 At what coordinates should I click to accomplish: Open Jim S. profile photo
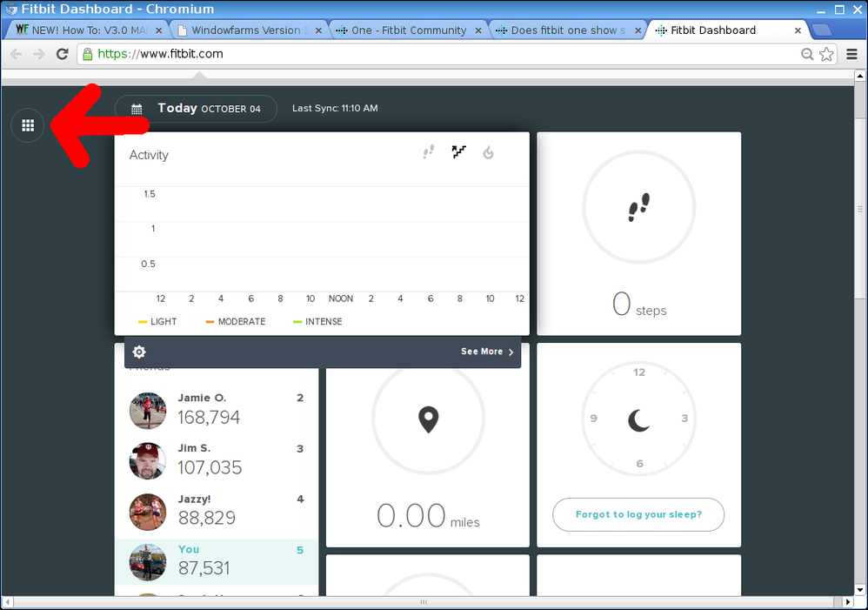click(x=148, y=461)
